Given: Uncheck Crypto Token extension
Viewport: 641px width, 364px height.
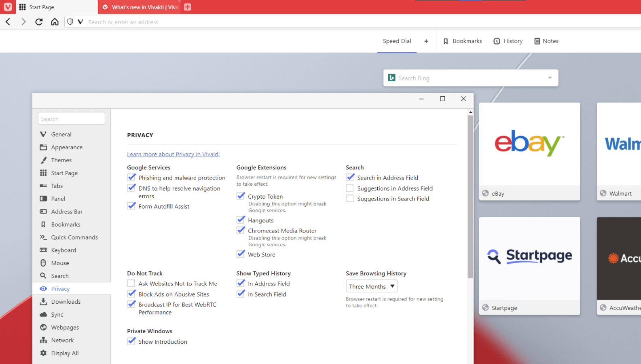Looking at the screenshot, I should pos(241,196).
